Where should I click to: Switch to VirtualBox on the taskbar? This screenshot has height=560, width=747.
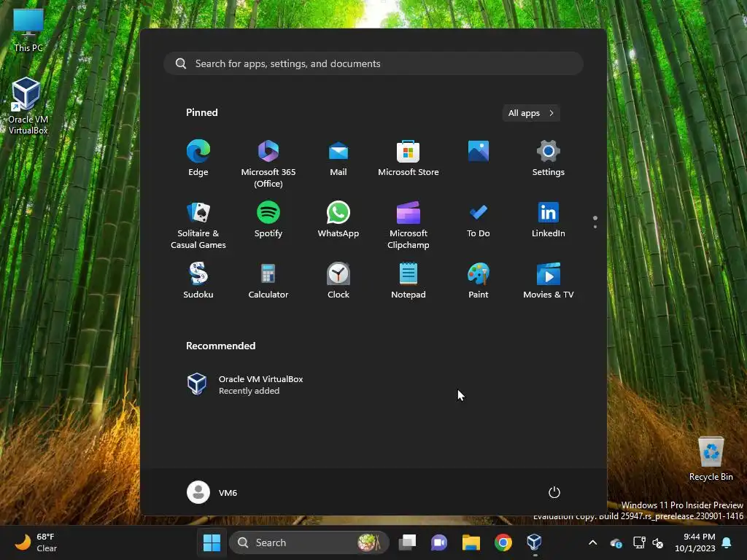click(535, 542)
